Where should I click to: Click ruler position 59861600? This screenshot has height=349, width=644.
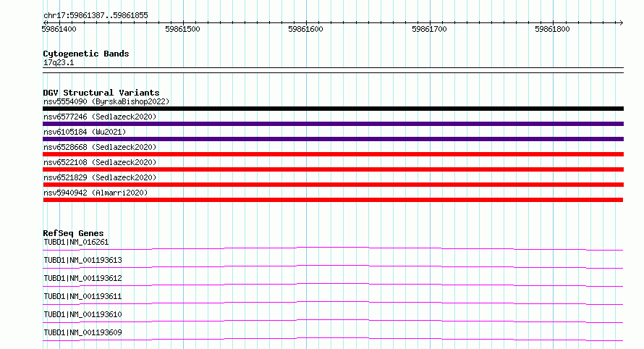pyautogui.click(x=305, y=29)
